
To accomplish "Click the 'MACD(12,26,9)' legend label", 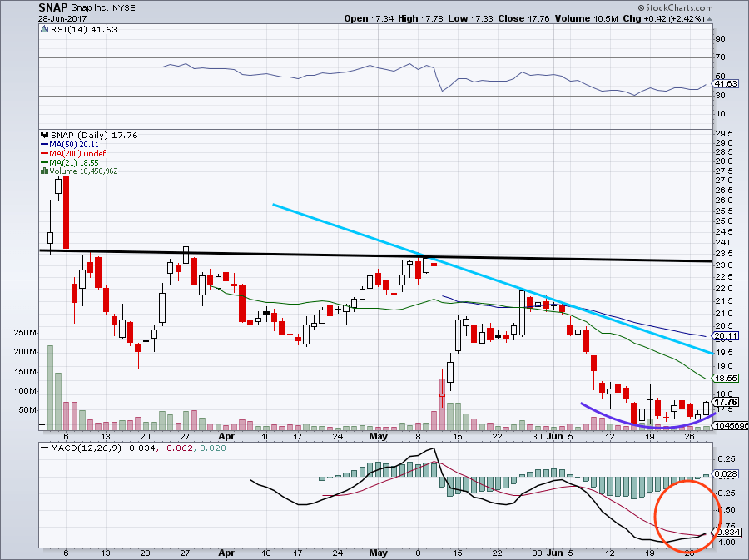I will [84, 448].
